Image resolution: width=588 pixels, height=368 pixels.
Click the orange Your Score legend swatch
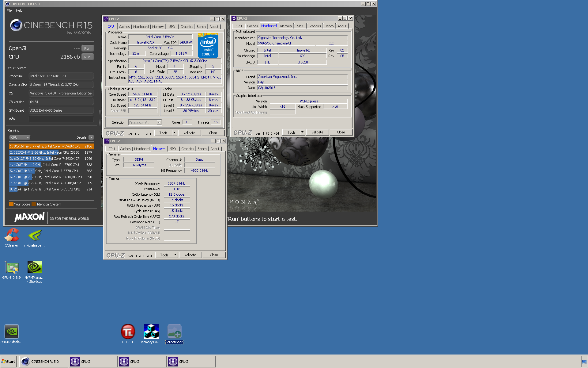click(11, 204)
